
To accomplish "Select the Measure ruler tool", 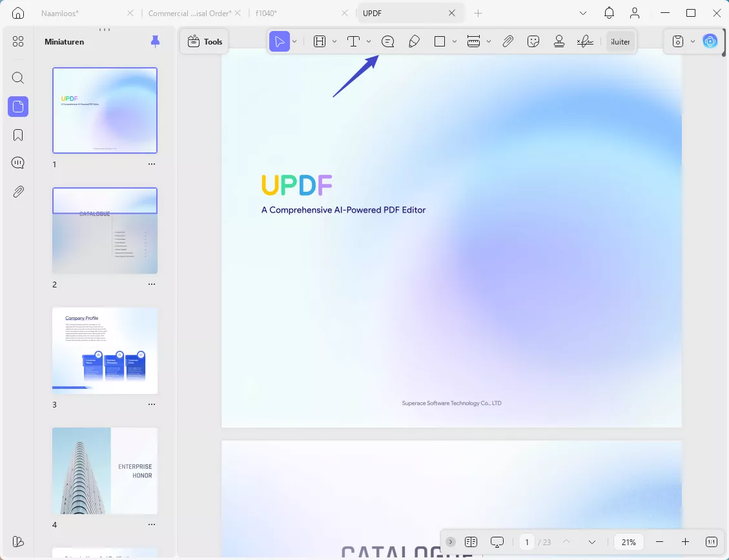I will (473, 41).
